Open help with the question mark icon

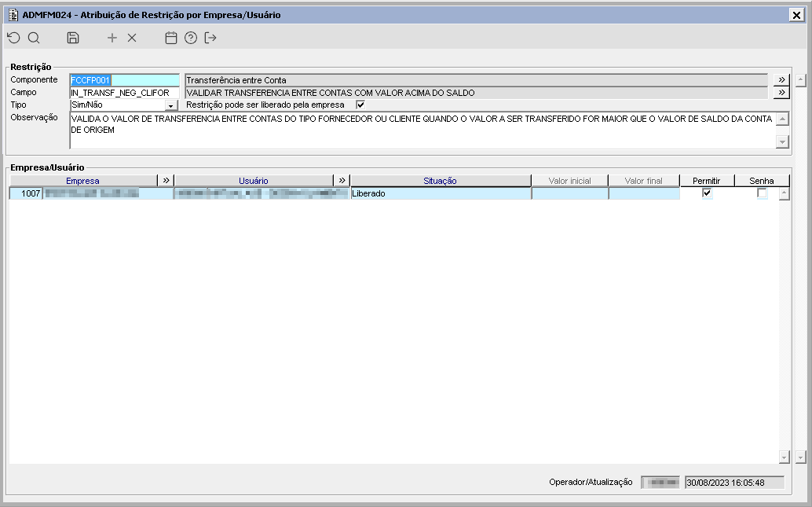coord(191,38)
